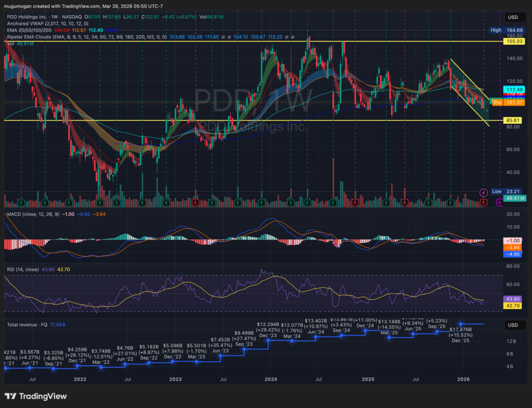Click the purple lightning bolt event icon

(x=484, y=192)
